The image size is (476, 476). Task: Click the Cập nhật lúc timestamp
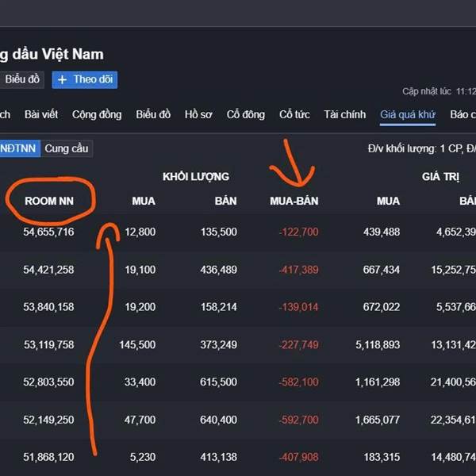tap(439, 91)
